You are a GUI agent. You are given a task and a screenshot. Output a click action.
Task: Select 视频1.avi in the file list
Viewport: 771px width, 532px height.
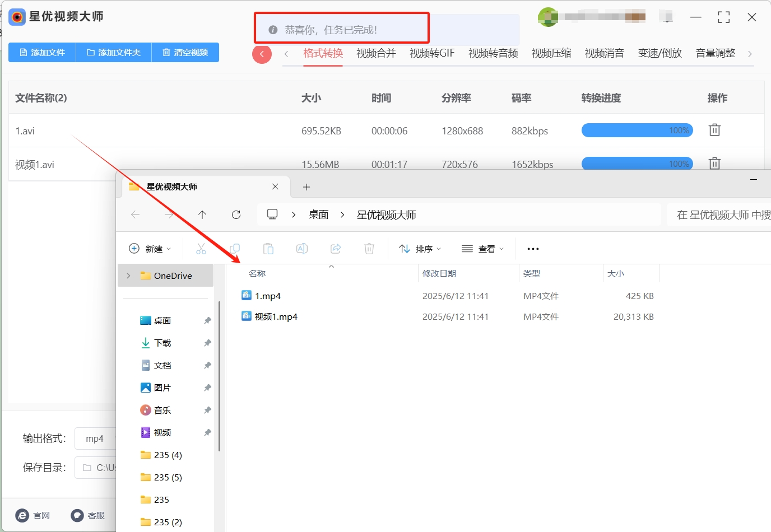point(35,165)
